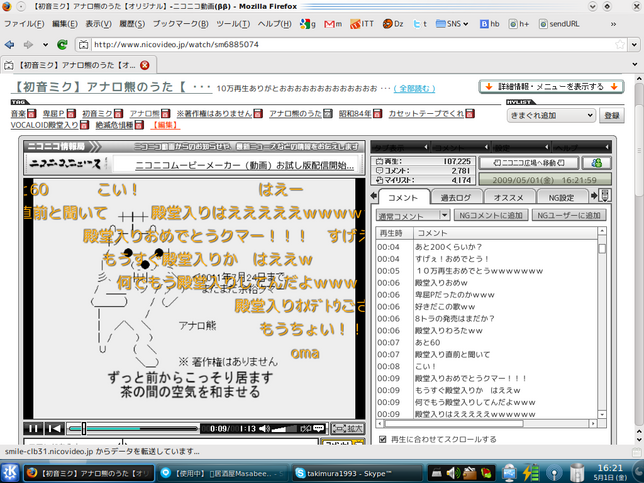644x483 pixels.
Task: Open the Google 'g' bookmark
Action: tap(308, 24)
